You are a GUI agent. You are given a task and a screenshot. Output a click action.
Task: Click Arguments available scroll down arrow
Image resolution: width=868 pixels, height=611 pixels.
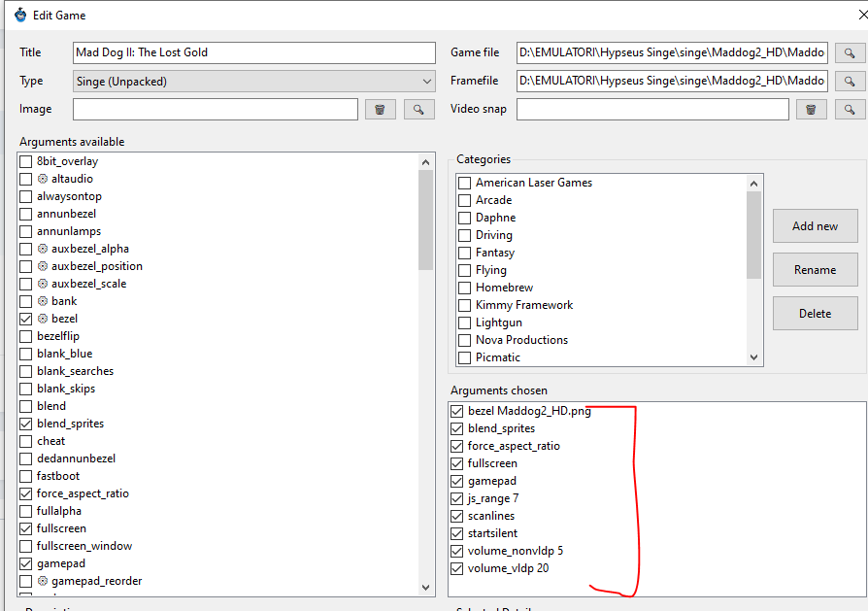[425, 587]
